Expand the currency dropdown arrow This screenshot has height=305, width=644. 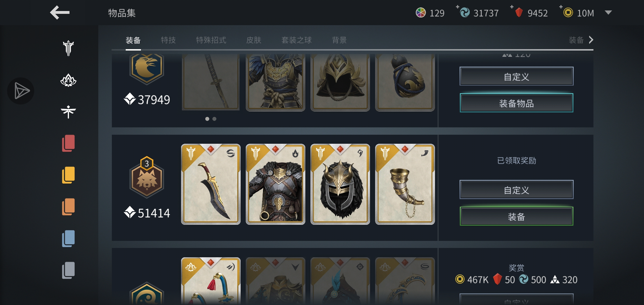point(608,12)
